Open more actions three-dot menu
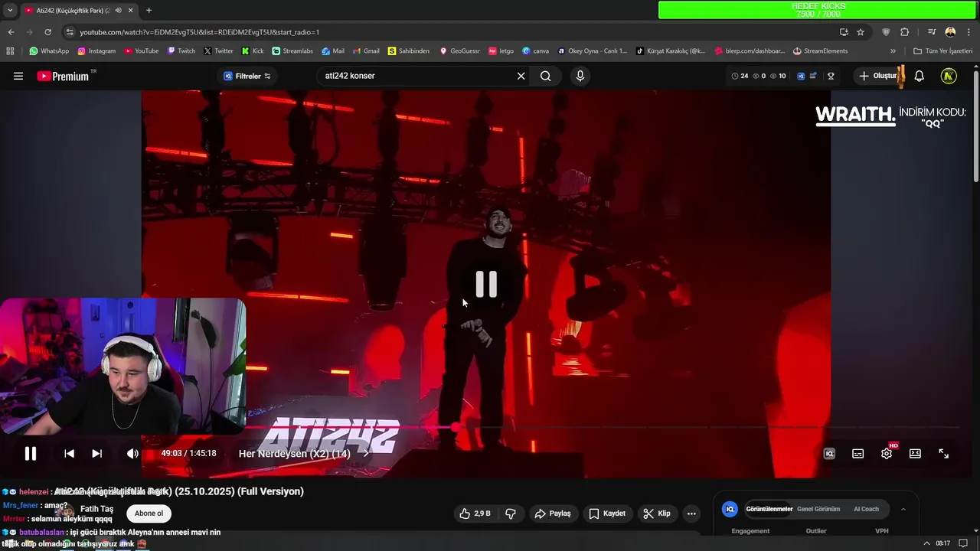The width and height of the screenshot is (980, 551). click(691, 514)
